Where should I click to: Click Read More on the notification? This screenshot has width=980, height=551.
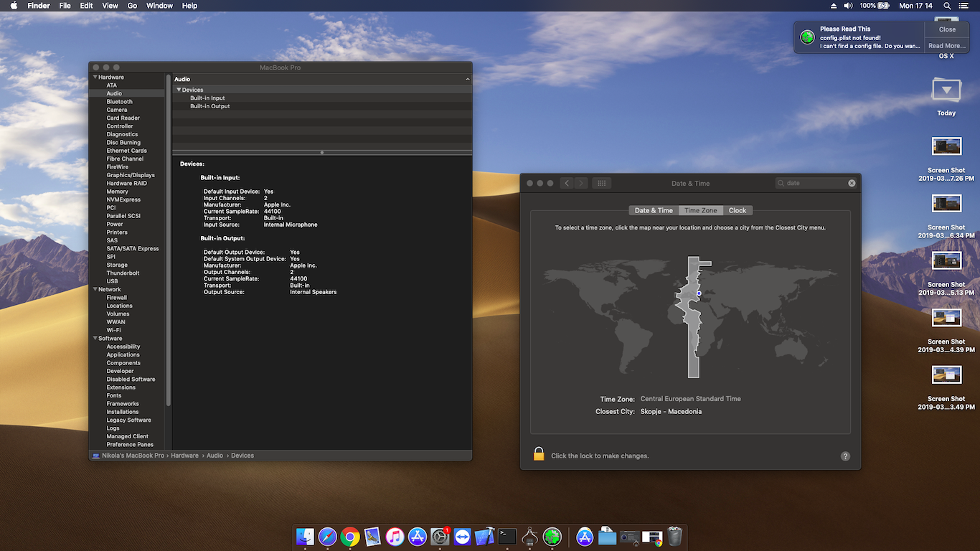[946, 45]
